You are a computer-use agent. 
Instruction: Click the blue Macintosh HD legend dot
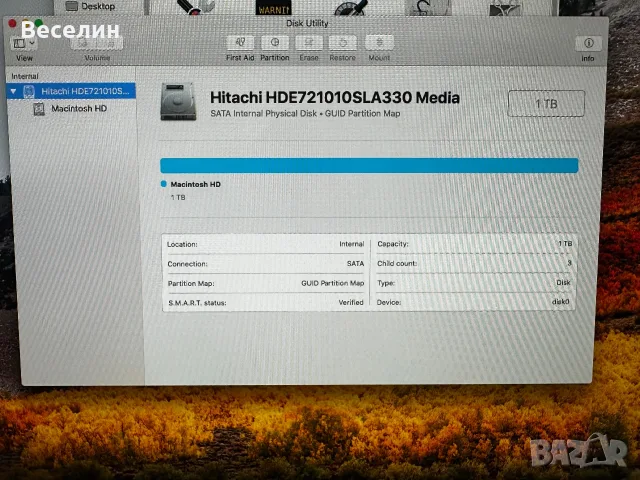tap(164, 184)
